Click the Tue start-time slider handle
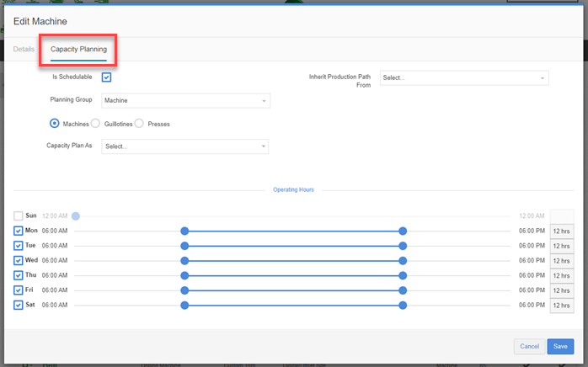The height and width of the screenshot is (367, 588). pos(184,246)
